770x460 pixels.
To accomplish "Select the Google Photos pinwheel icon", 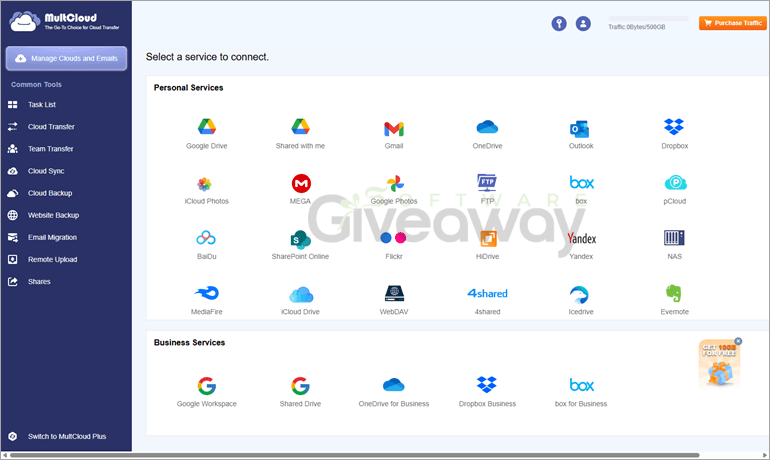I will (395, 184).
